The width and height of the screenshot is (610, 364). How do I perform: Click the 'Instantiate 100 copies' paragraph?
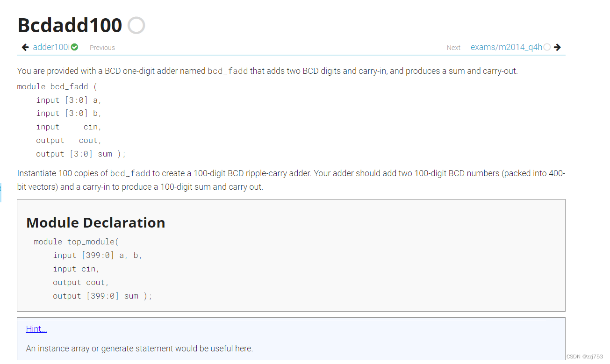pyautogui.click(x=291, y=180)
